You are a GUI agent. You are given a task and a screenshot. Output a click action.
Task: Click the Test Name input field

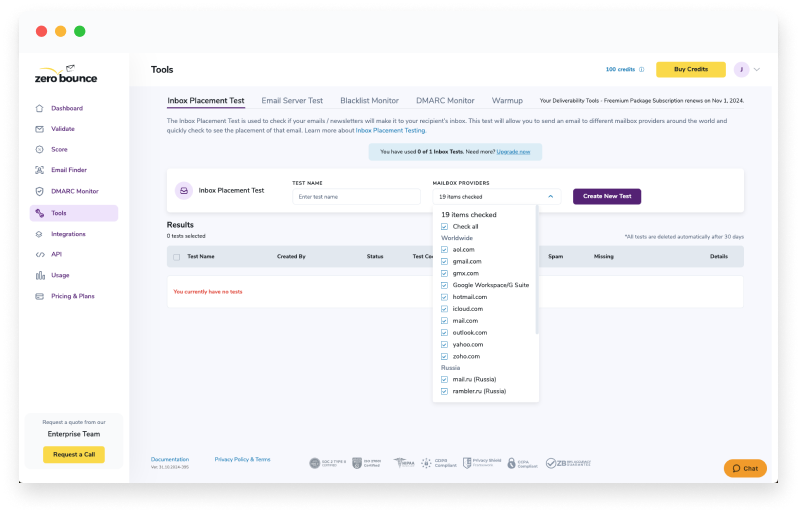356,197
